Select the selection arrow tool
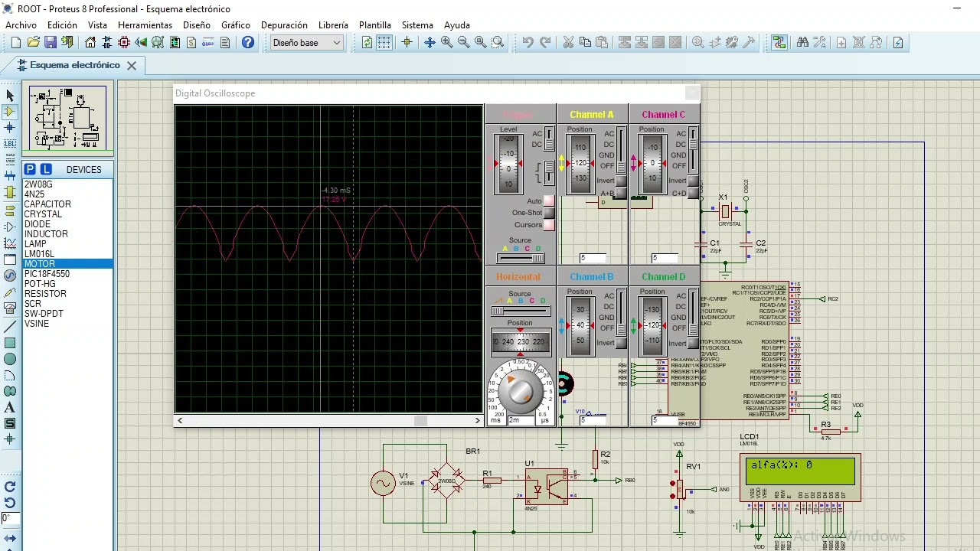Screen dimensions: 980x551 tap(10, 96)
